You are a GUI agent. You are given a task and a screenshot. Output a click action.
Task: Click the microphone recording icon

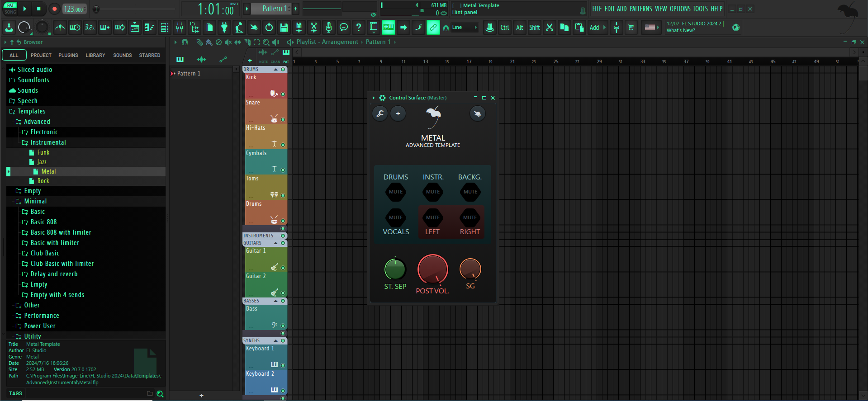click(x=329, y=28)
